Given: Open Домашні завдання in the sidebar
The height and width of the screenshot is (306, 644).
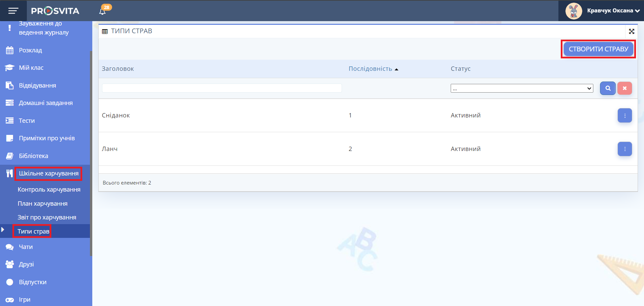Looking at the screenshot, I should tap(46, 103).
